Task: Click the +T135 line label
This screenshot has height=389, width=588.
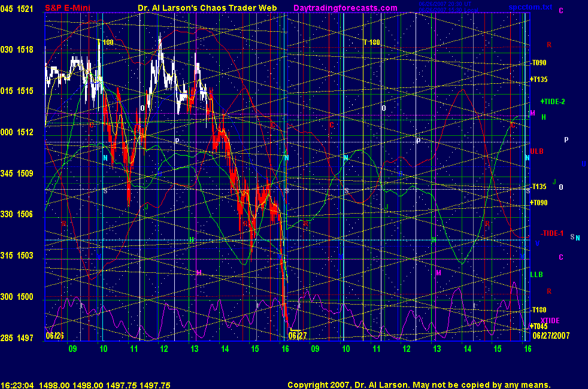Action: tap(538, 79)
